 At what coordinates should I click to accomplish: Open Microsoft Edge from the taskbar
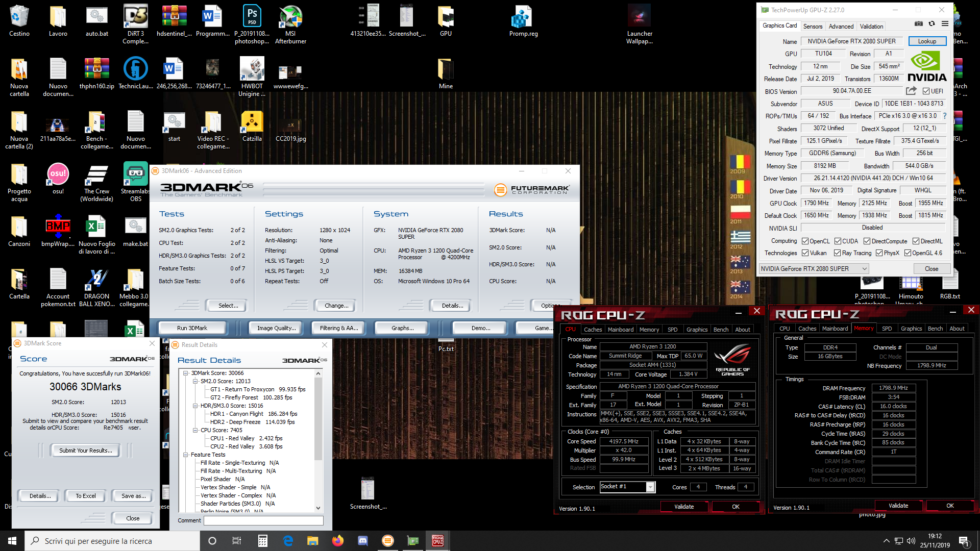pyautogui.click(x=288, y=541)
